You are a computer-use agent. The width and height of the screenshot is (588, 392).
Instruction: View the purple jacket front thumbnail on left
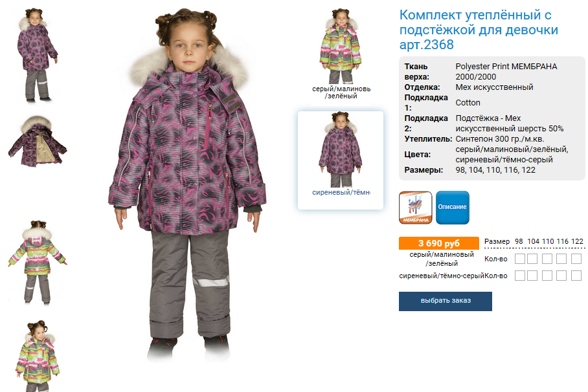(37, 55)
